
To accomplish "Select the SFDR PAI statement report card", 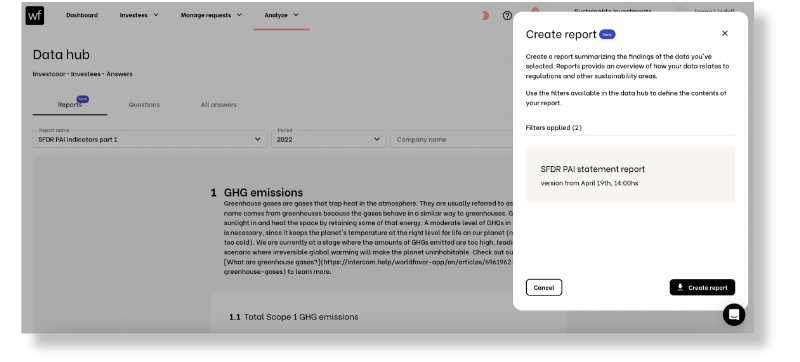I will (630, 174).
